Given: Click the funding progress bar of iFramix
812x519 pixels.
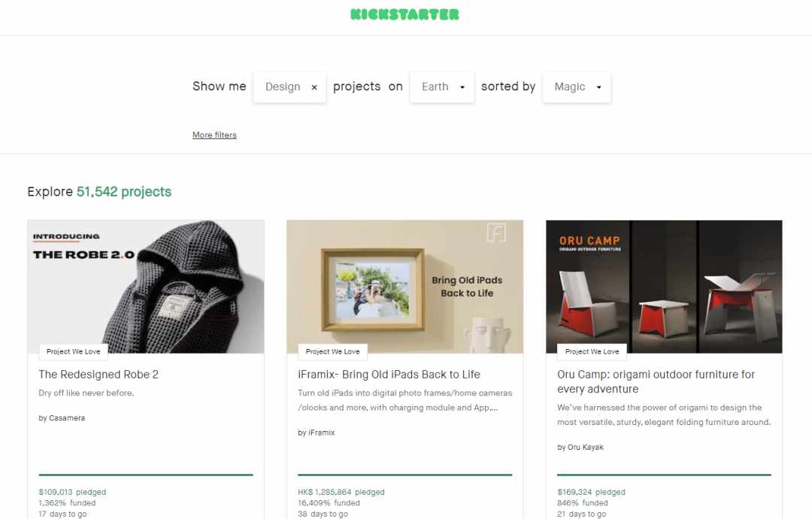Looking at the screenshot, I should pyautogui.click(x=405, y=475).
